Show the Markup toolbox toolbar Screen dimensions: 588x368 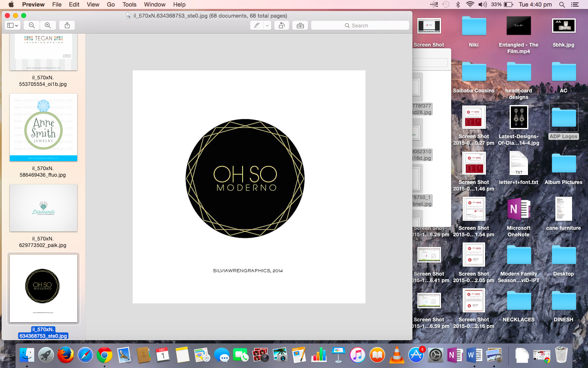300,25
